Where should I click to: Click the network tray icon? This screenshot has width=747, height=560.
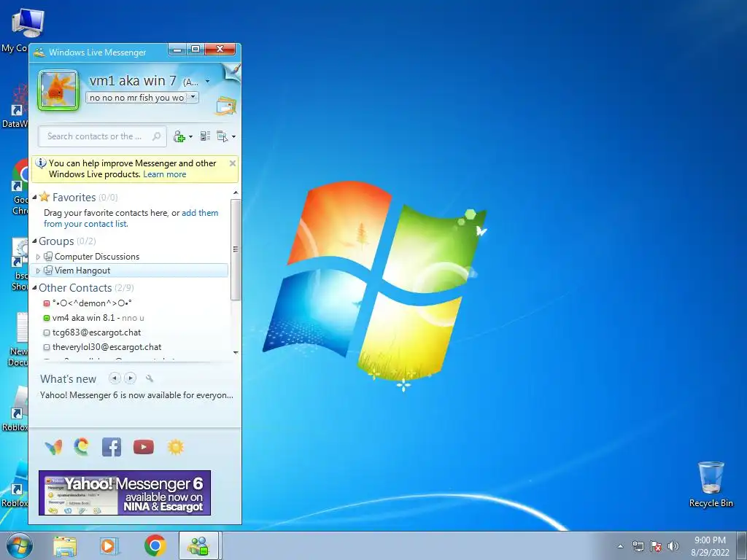[x=638, y=546]
